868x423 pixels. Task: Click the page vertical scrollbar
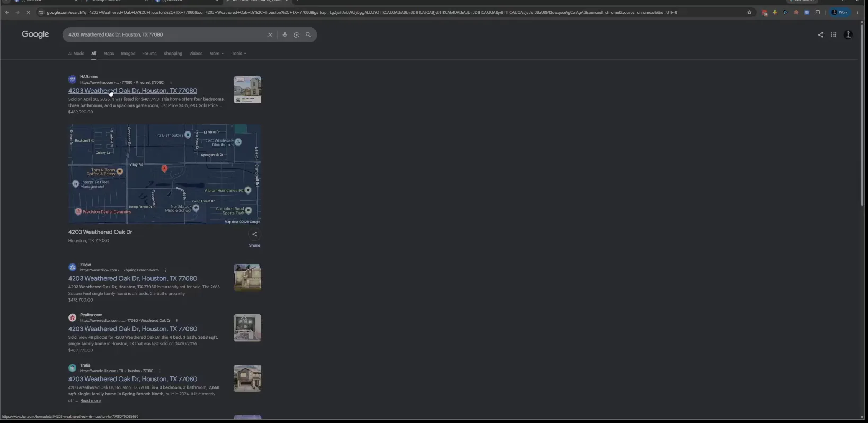[862, 114]
